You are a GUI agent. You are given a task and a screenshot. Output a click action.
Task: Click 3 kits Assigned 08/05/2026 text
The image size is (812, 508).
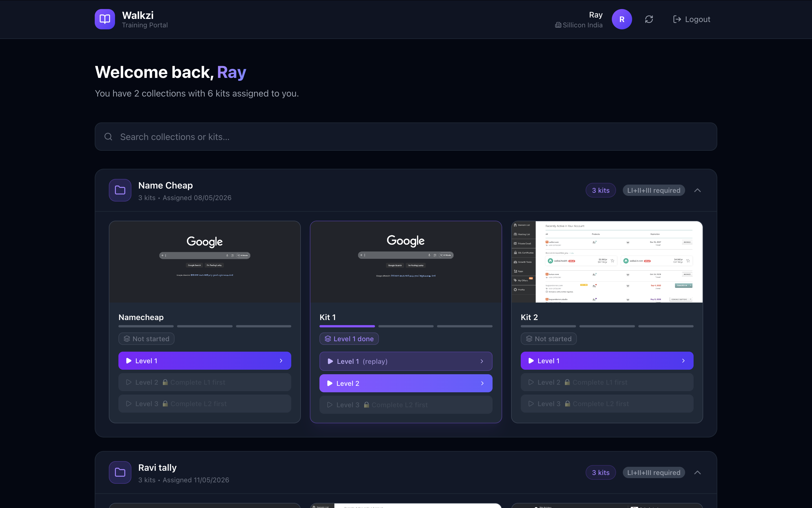pyautogui.click(x=185, y=198)
